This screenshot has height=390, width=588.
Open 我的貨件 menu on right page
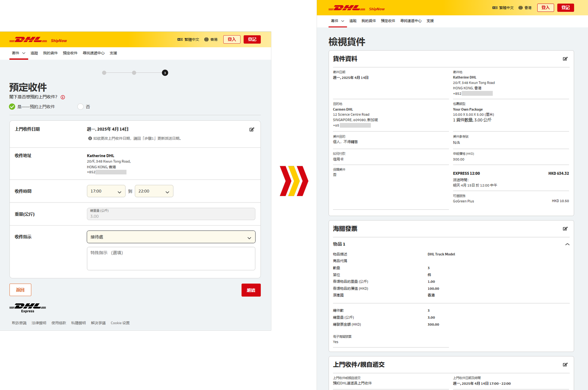tap(369, 21)
